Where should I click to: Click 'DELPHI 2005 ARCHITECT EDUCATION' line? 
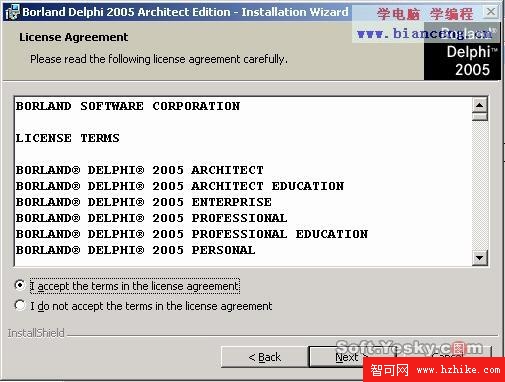(180, 186)
